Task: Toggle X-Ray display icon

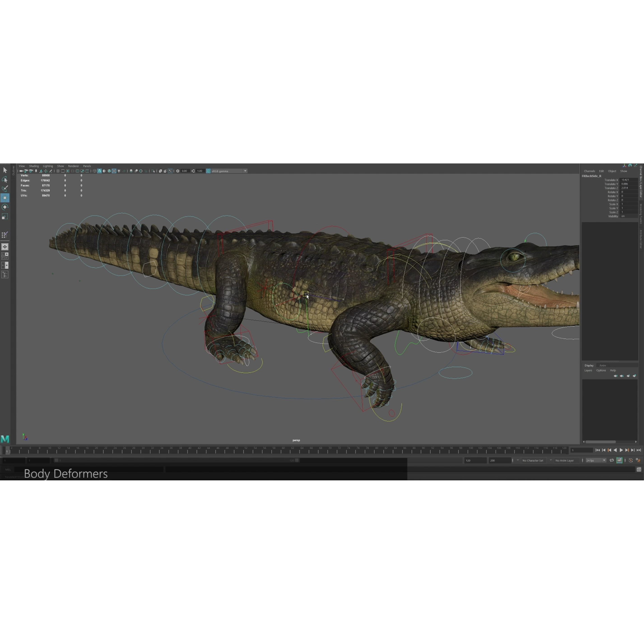Action: click(x=160, y=171)
